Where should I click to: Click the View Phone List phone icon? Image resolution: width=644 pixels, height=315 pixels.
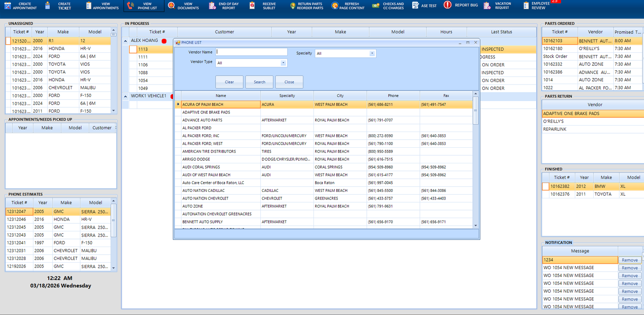[x=130, y=6]
